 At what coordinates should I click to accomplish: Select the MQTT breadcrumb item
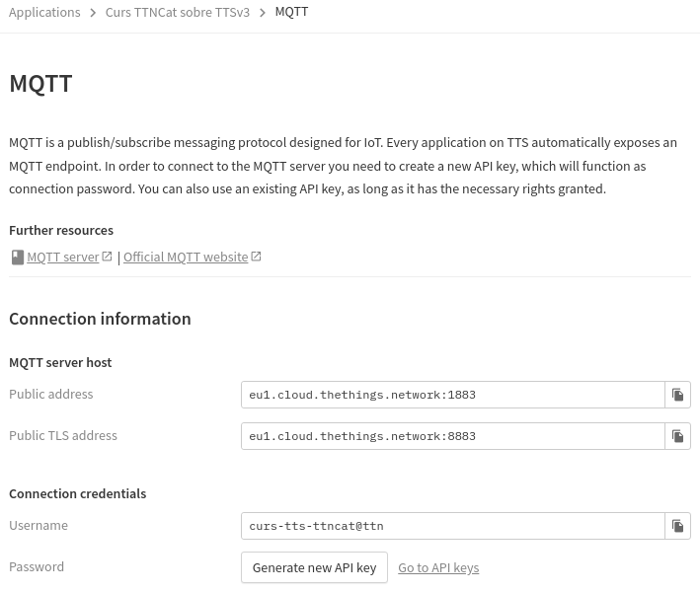[291, 12]
